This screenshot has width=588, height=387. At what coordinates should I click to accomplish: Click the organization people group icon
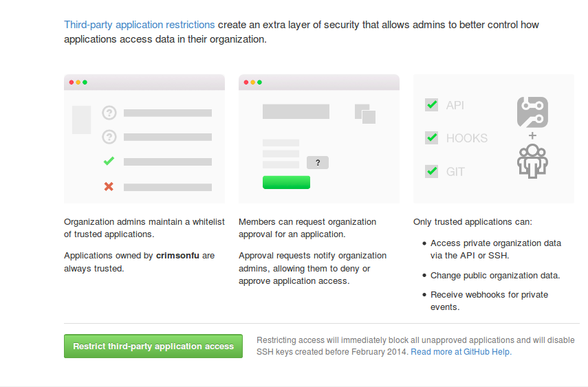(x=532, y=162)
